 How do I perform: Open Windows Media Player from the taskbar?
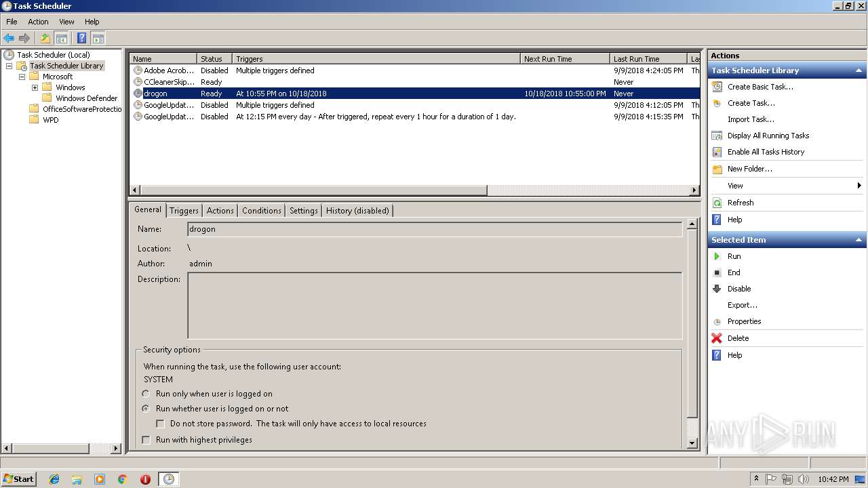[100, 479]
